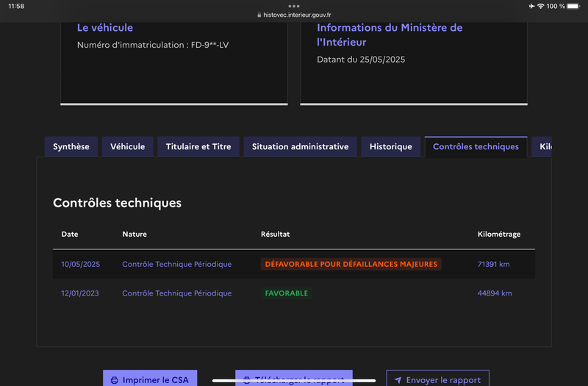Select the Situation administrative tab
This screenshot has width=588, height=386.
point(300,146)
